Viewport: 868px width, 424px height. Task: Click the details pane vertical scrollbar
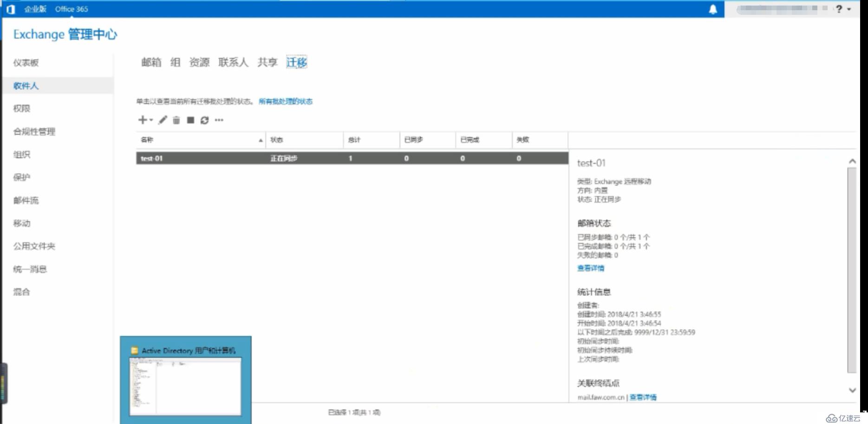(852, 270)
